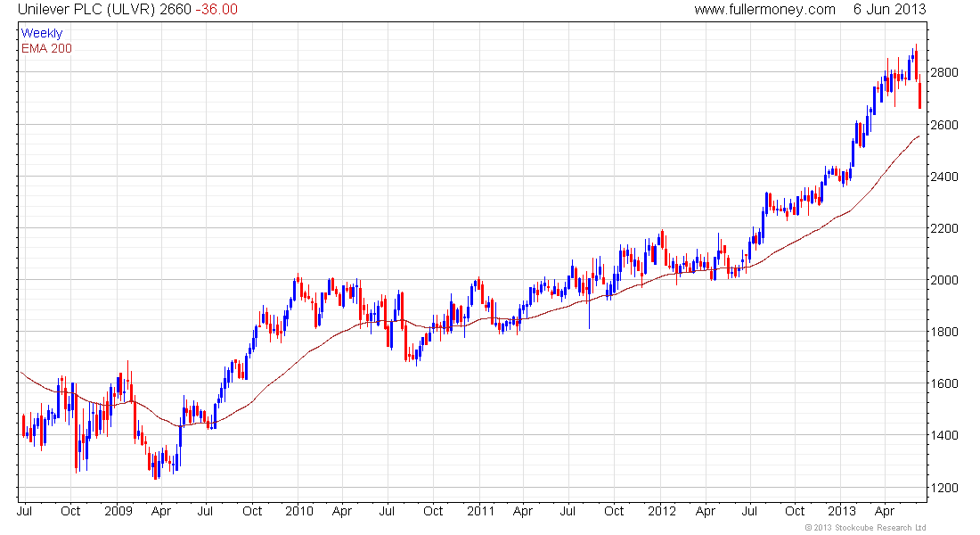The height and width of the screenshot is (535, 980).
Task: Click the 1600 price axis label
Action: point(944,383)
